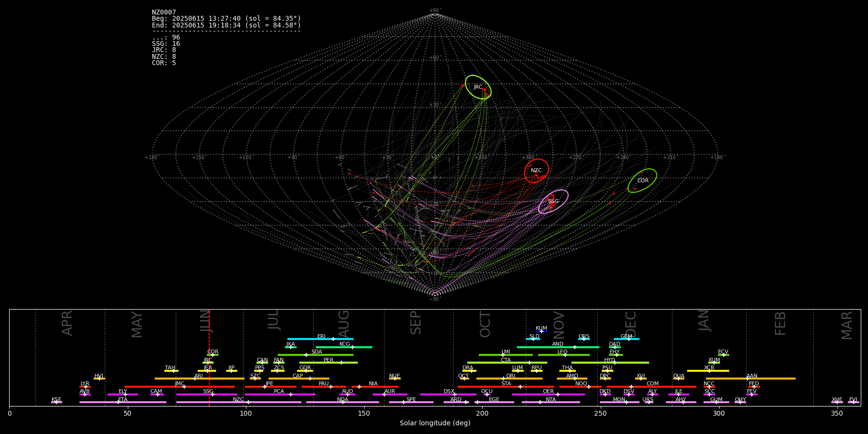Screen dimensions: 868x434
Task: Click the KSE shower marker in timeline
Action: (56, 402)
